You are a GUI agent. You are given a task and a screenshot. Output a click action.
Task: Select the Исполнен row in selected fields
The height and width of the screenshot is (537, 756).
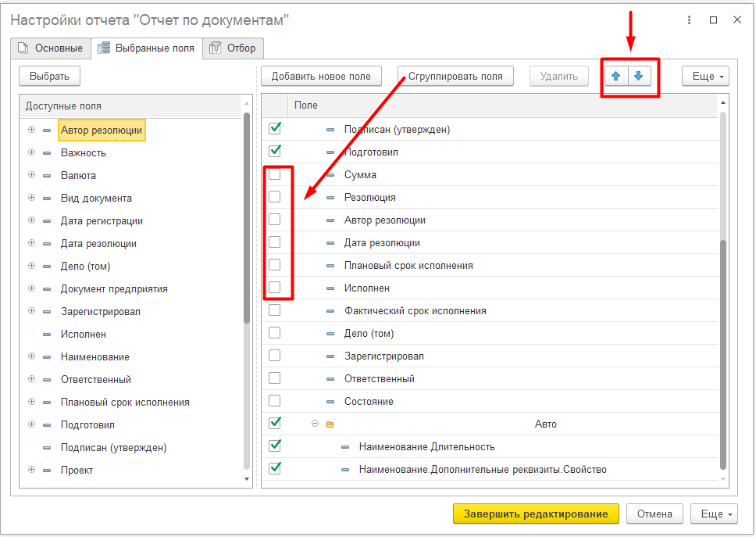click(x=490, y=288)
